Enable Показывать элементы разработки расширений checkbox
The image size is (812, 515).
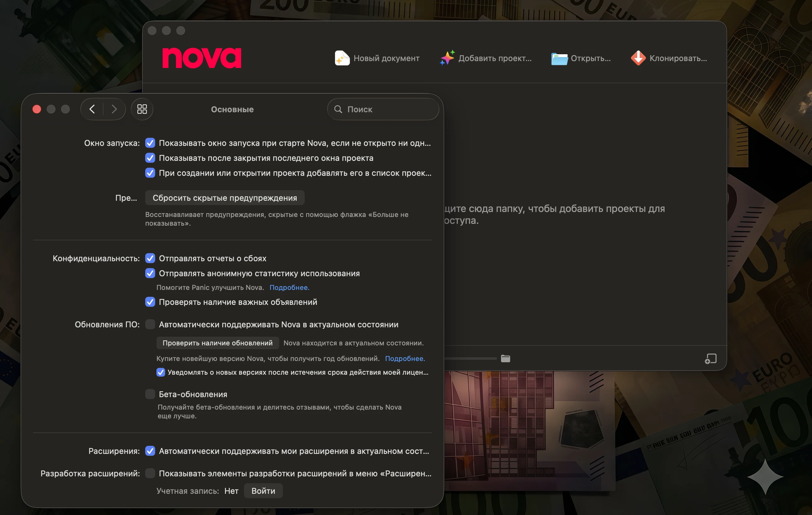pos(150,474)
